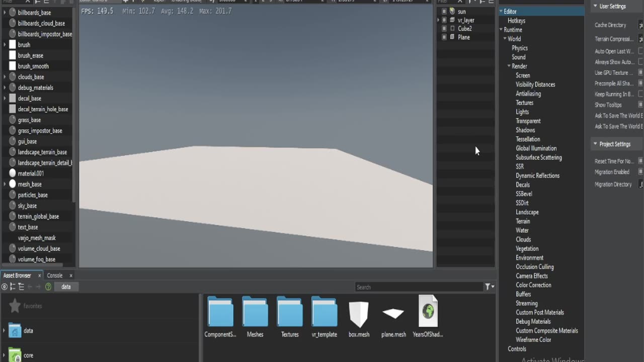Select the mesh_base material icon

click(x=13, y=184)
